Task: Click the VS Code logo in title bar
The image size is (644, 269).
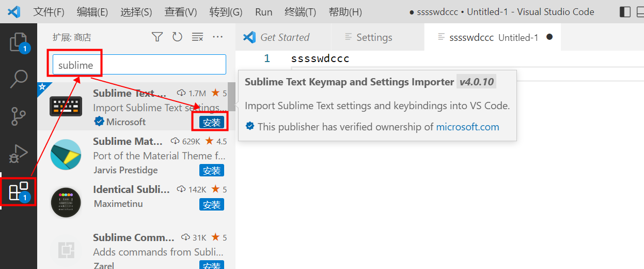Action: pyautogui.click(x=14, y=11)
